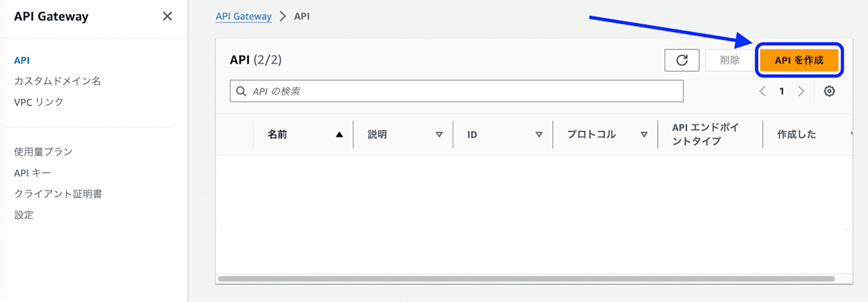868x302 pixels.
Task: Refresh the API list
Action: [x=681, y=60]
